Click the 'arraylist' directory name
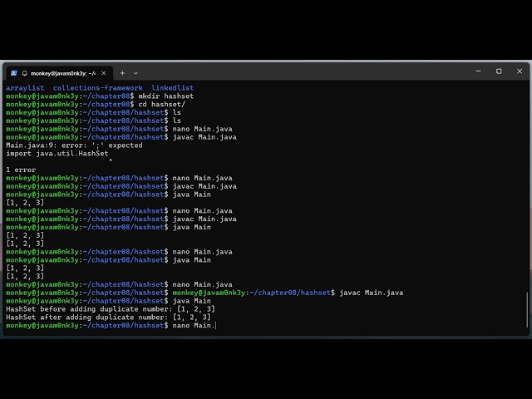The height and width of the screenshot is (399, 532). [25, 88]
